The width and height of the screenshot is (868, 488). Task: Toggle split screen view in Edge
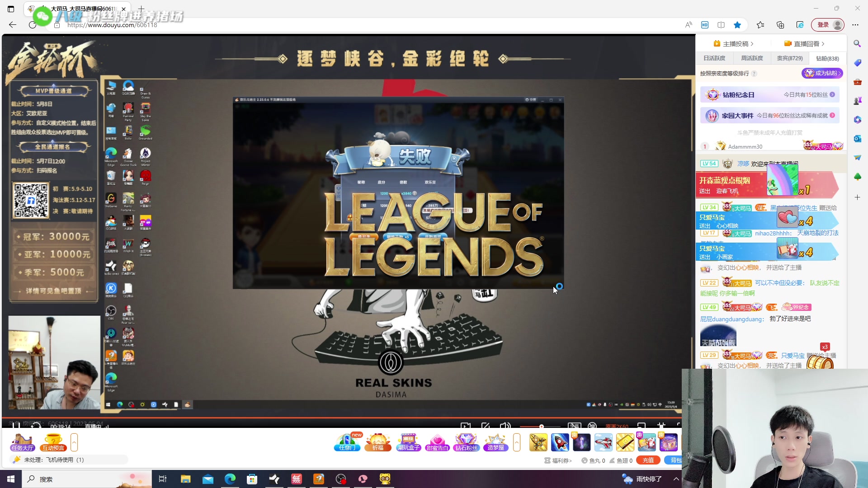pyautogui.click(x=721, y=25)
